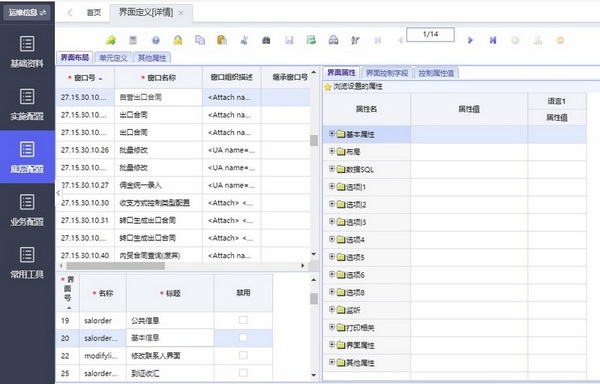Click the yellow lock toolbar icon
This screenshot has width=600, height=384.
click(x=178, y=40)
